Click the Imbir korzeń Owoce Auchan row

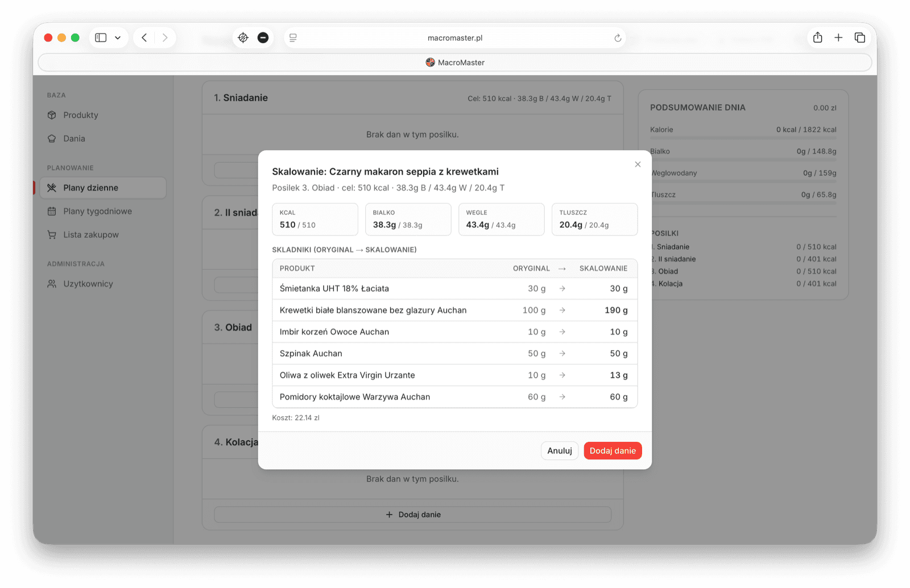coord(455,332)
